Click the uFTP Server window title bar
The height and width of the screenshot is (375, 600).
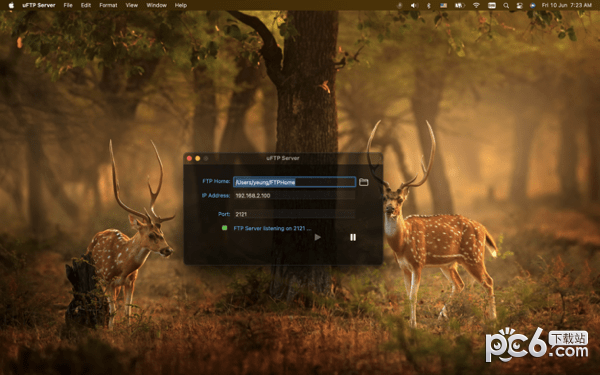(x=283, y=158)
